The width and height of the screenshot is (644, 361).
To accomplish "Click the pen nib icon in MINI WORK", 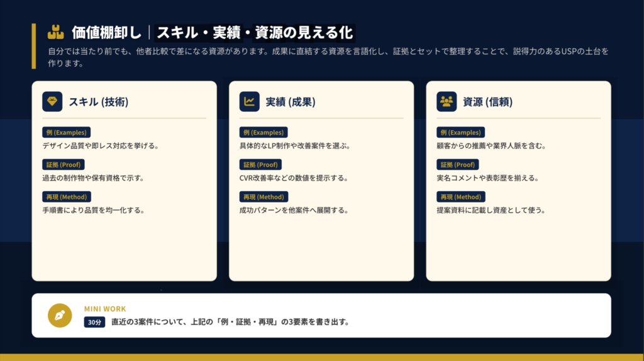I will coord(60,316).
